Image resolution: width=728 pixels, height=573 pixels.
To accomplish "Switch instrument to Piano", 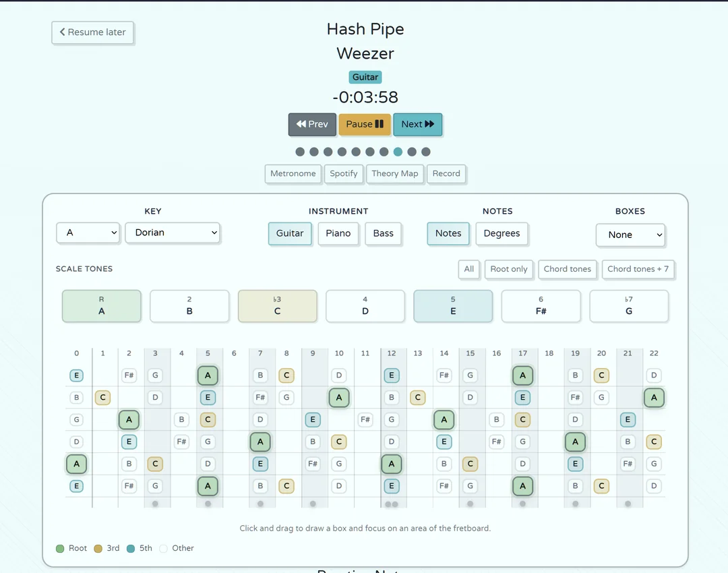I will (338, 233).
